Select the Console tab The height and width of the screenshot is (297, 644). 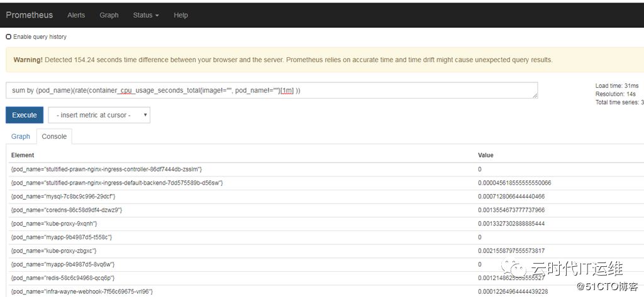click(x=54, y=136)
